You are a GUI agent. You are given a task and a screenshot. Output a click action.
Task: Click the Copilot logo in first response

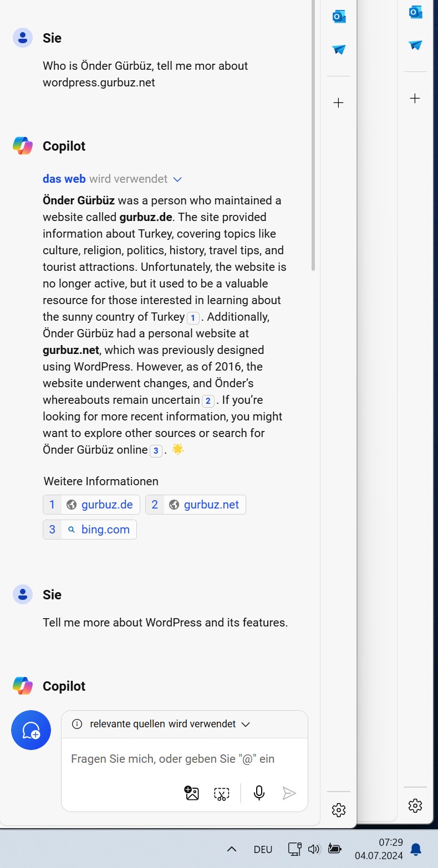(23, 146)
